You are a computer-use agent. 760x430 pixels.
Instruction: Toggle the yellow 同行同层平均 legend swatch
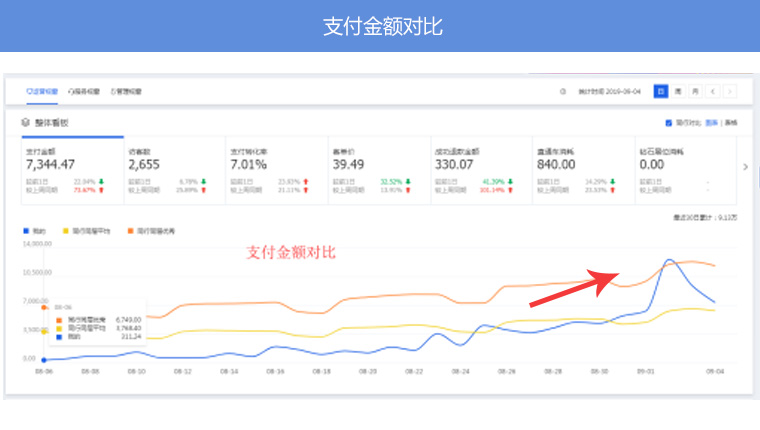coord(68,230)
